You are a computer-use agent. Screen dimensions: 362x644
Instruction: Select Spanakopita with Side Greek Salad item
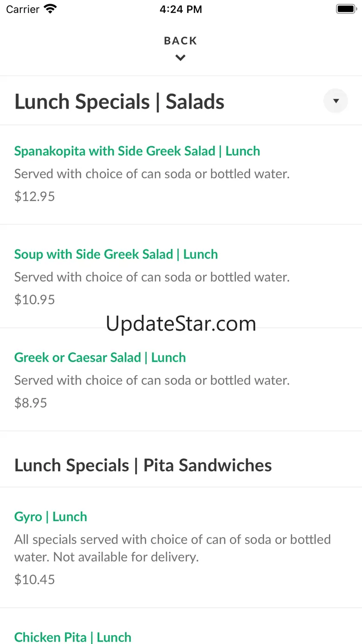point(137,151)
